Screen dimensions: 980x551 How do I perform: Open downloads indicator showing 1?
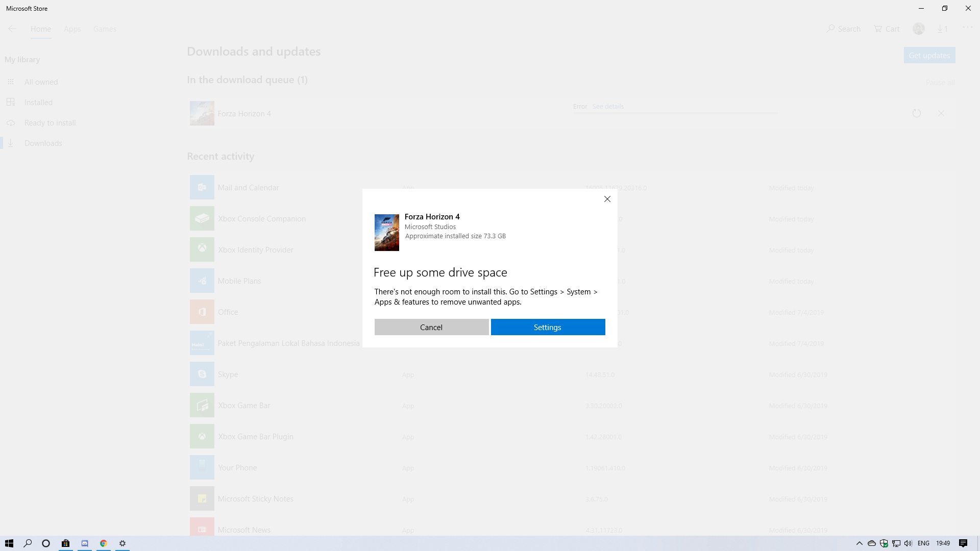coord(942,29)
